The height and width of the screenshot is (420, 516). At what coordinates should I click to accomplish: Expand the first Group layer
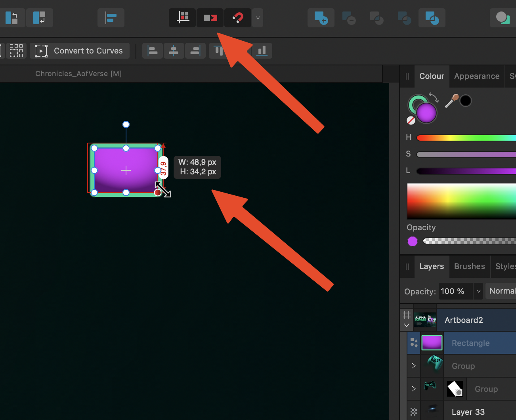(413, 366)
